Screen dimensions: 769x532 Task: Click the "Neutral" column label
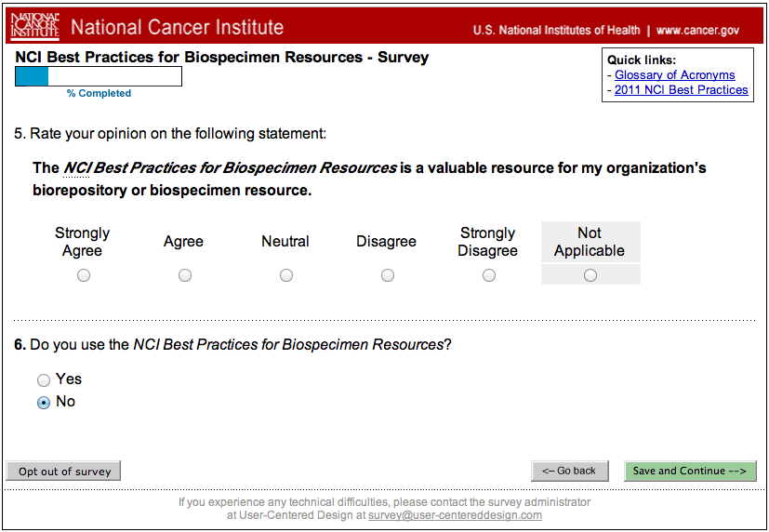pos(285,241)
